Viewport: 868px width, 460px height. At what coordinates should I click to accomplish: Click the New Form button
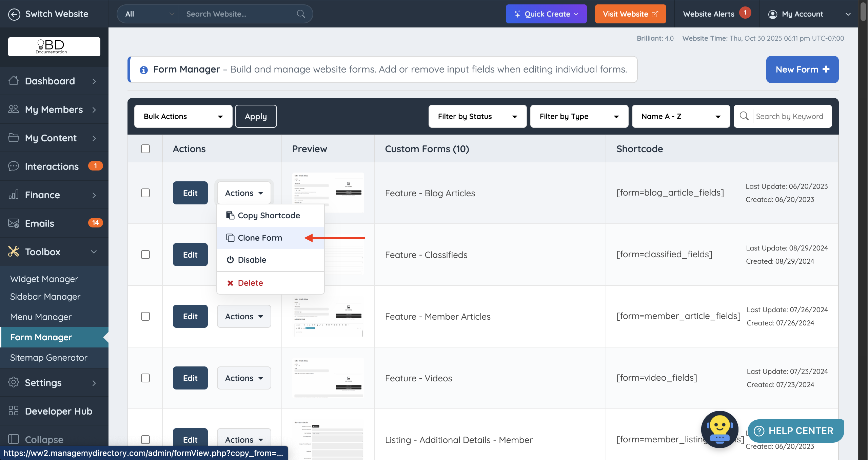(x=802, y=69)
